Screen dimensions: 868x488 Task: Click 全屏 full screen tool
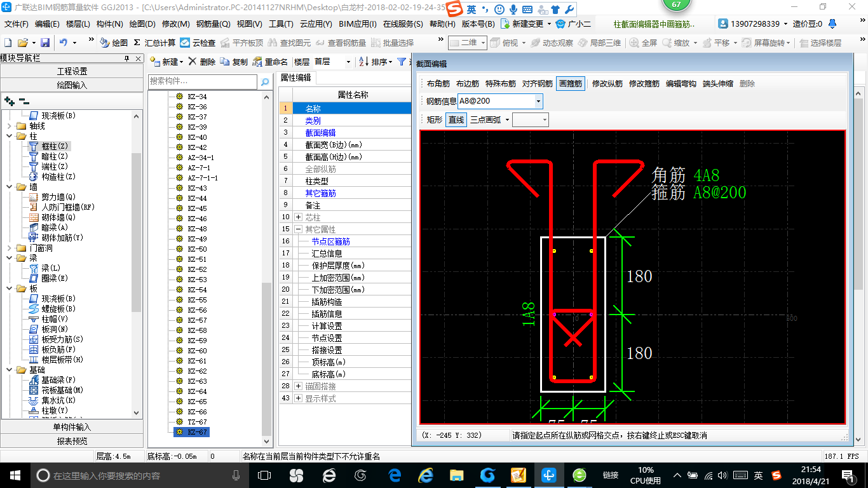click(643, 43)
